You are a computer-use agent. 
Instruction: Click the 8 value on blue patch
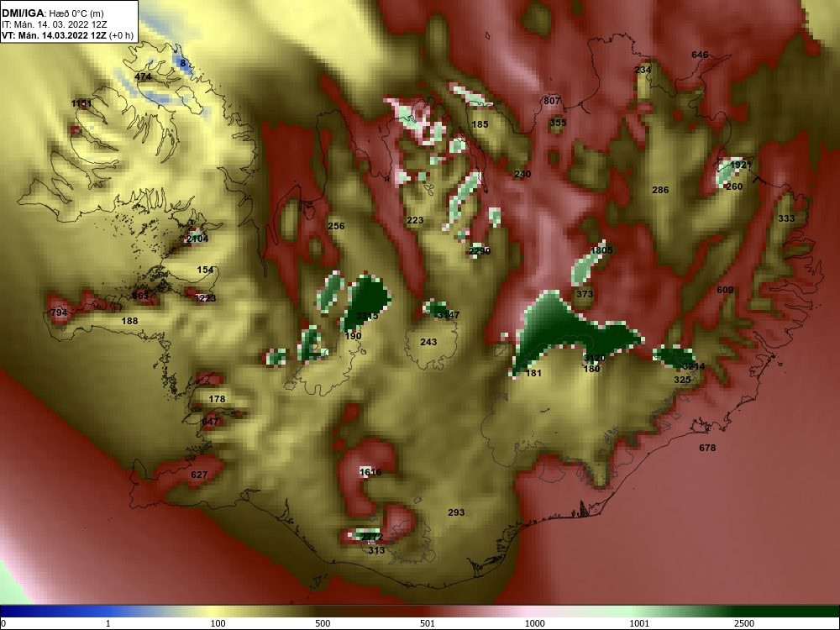pos(182,63)
